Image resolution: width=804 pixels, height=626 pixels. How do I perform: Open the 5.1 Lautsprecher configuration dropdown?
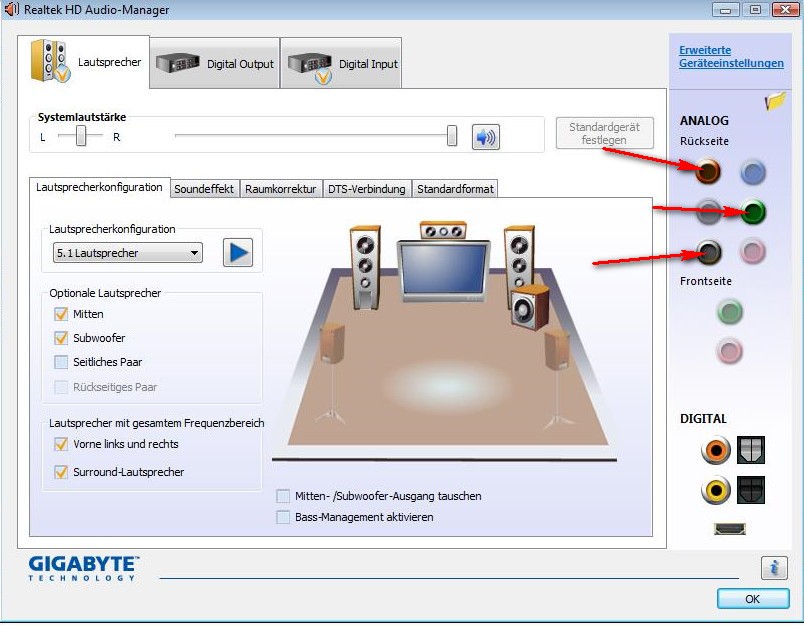(x=128, y=253)
